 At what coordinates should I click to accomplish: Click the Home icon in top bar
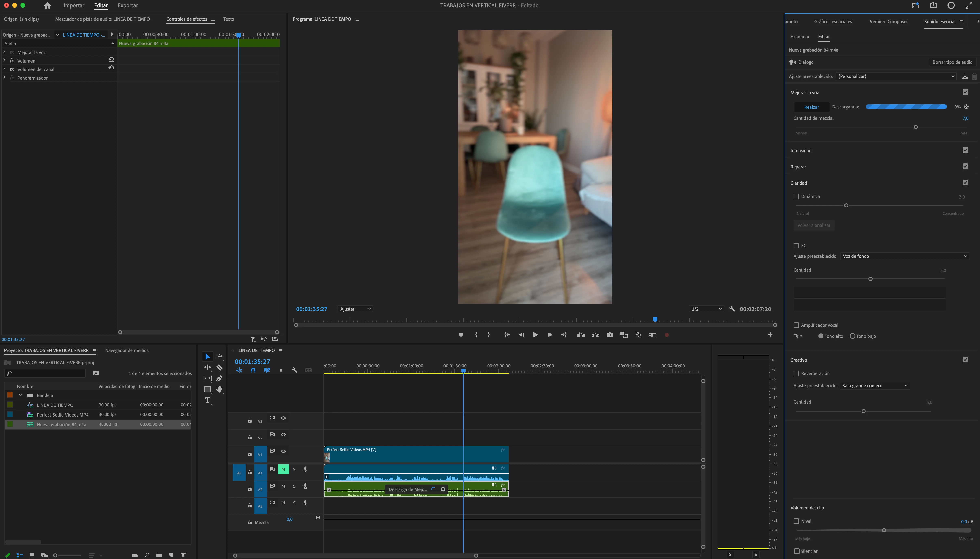tap(47, 5)
